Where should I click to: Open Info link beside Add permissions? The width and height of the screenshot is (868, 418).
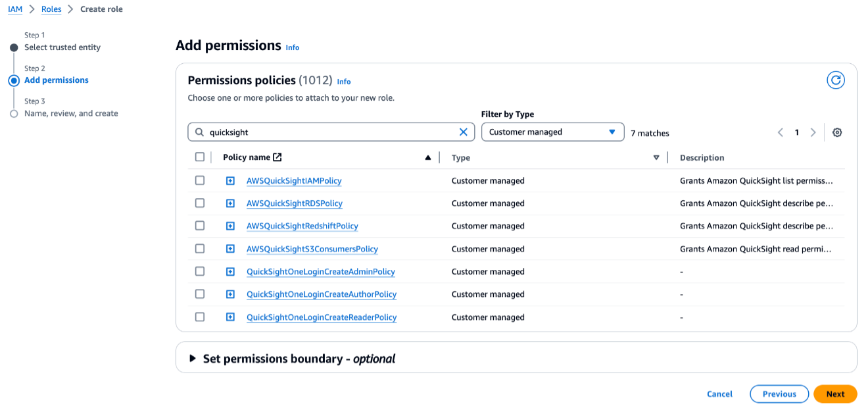[293, 47]
